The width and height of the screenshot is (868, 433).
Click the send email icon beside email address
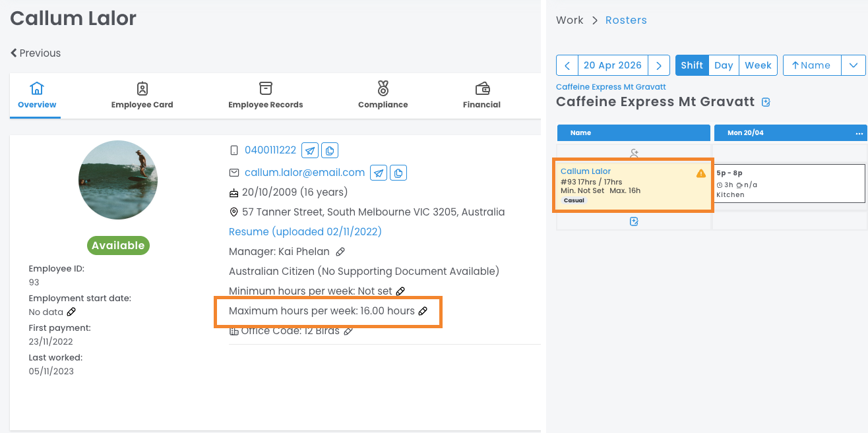379,173
